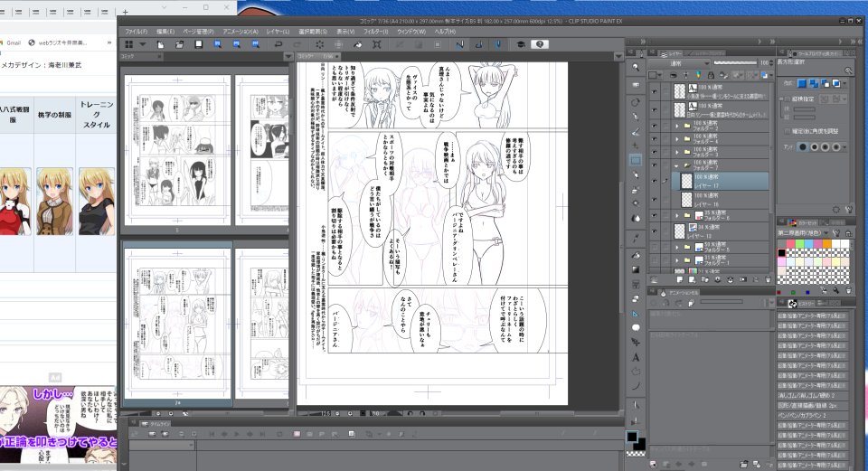Click the Fill arrow icon in command bar
Image resolution: width=868 pixels, height=471 pixels.
point(358,44)
